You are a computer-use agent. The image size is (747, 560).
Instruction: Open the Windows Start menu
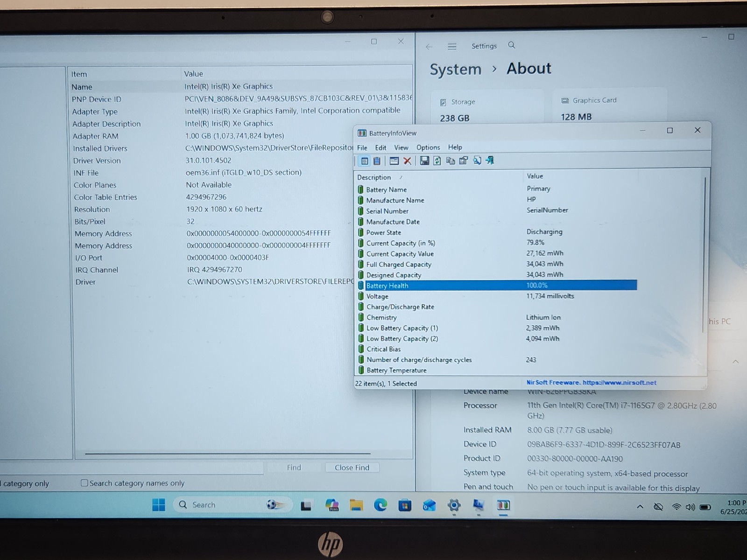pyautogui.click(x=159, y=505)
